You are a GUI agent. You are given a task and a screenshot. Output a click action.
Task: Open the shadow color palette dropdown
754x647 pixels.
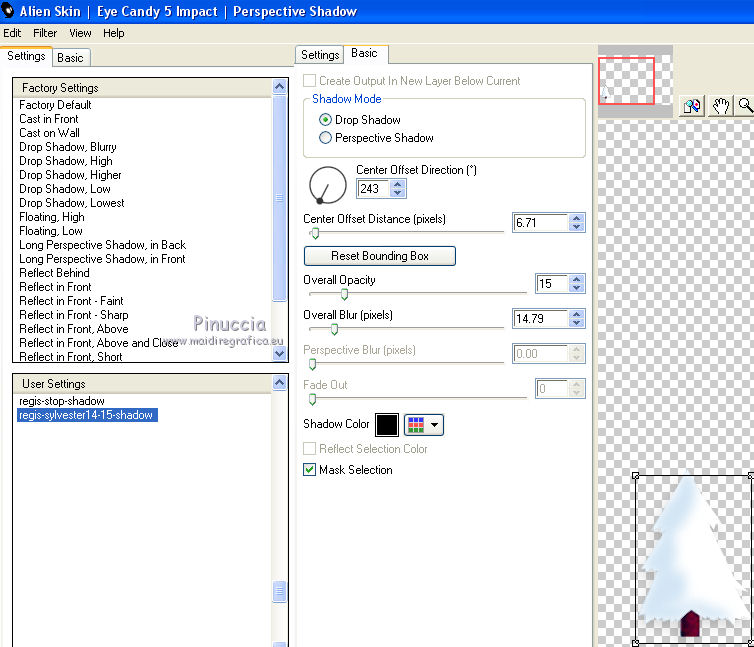coord(424,425)
